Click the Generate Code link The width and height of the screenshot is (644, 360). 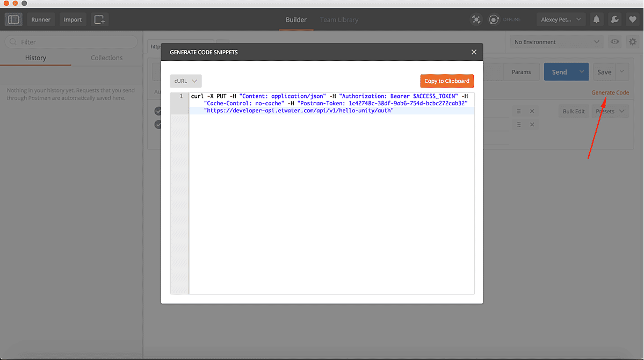click(610, 92)
